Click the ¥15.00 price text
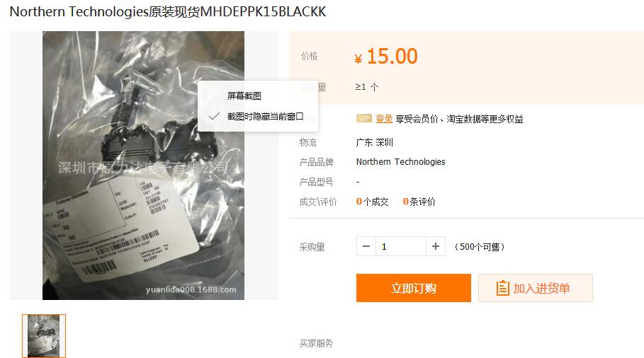Image resolution: width=644 pixels, height=358 pixels. 386,56
